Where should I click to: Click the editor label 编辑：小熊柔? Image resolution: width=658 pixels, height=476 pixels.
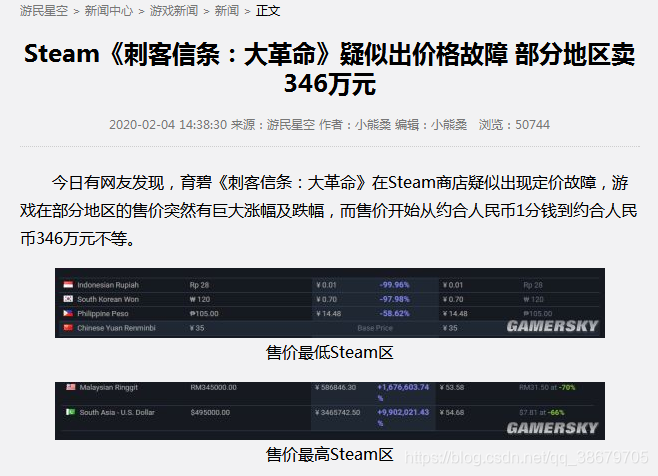[x=431, y=125]
